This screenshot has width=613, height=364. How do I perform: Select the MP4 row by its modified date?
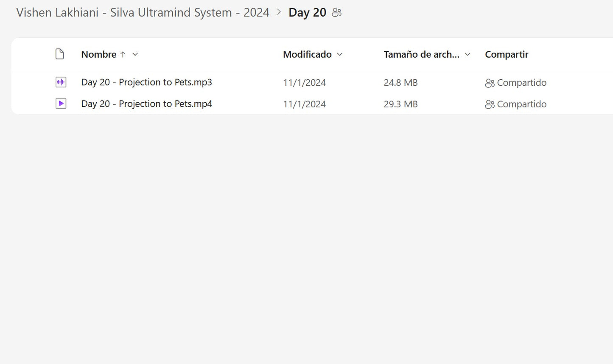tap(304, 104)
